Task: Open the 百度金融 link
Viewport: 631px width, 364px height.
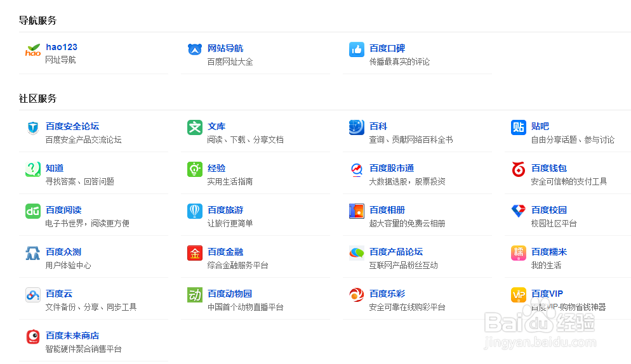Action: [225, 252]
